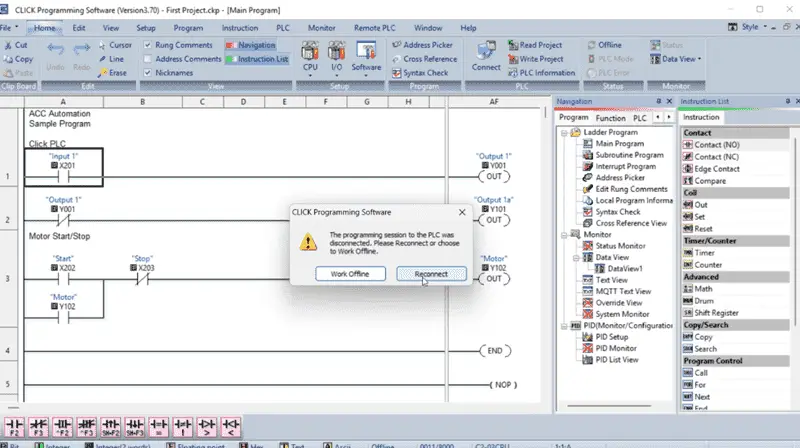The height and width of the screenshot is (448, 800).
Task: Open the Setup menu
Action: 145,28
